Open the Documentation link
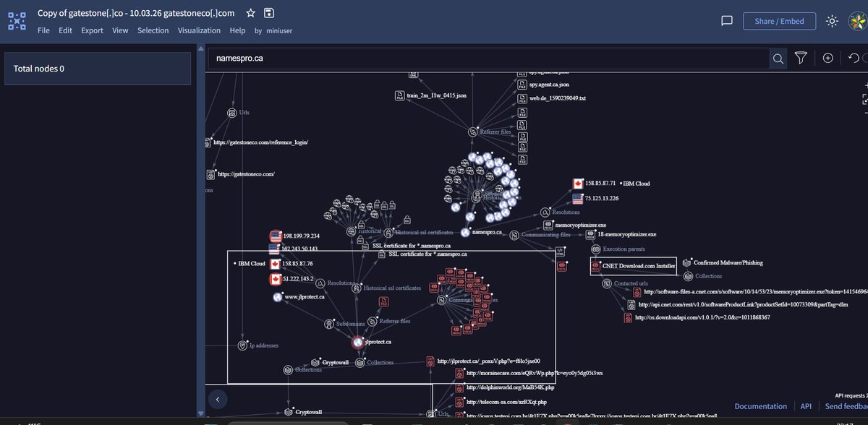868x425 pixels. (x=760, y=406)
